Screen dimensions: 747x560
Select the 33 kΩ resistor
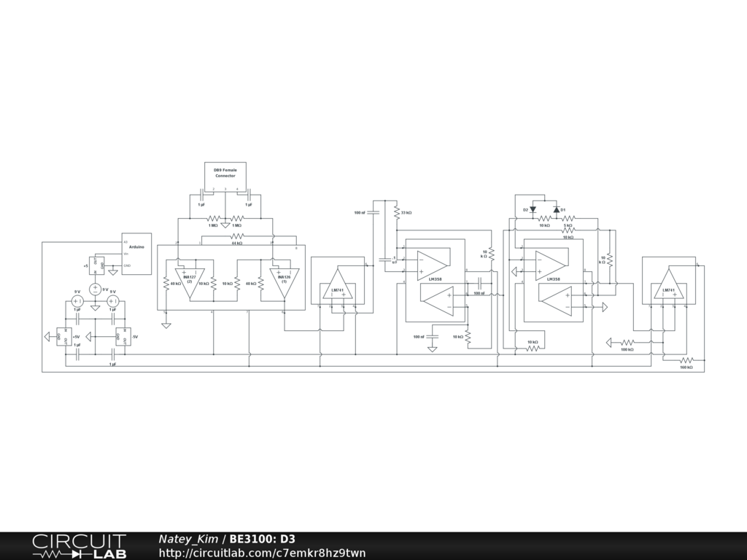tap(396, 212)
